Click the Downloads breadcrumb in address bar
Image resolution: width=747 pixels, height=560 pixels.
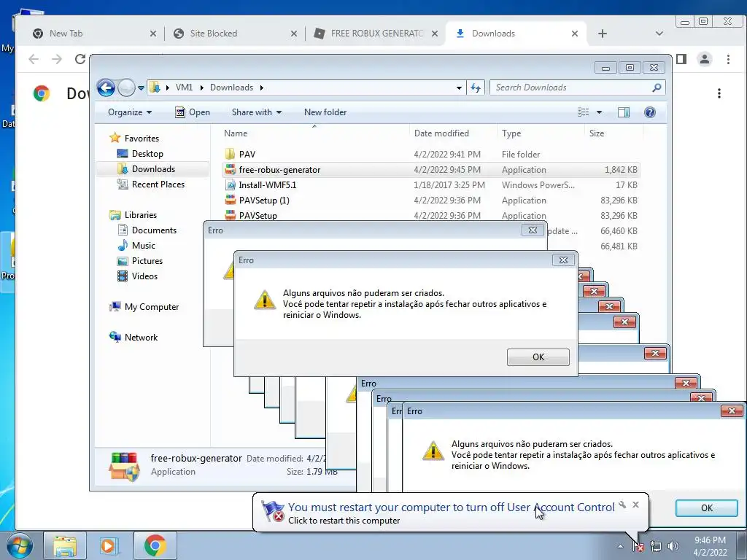231,87
